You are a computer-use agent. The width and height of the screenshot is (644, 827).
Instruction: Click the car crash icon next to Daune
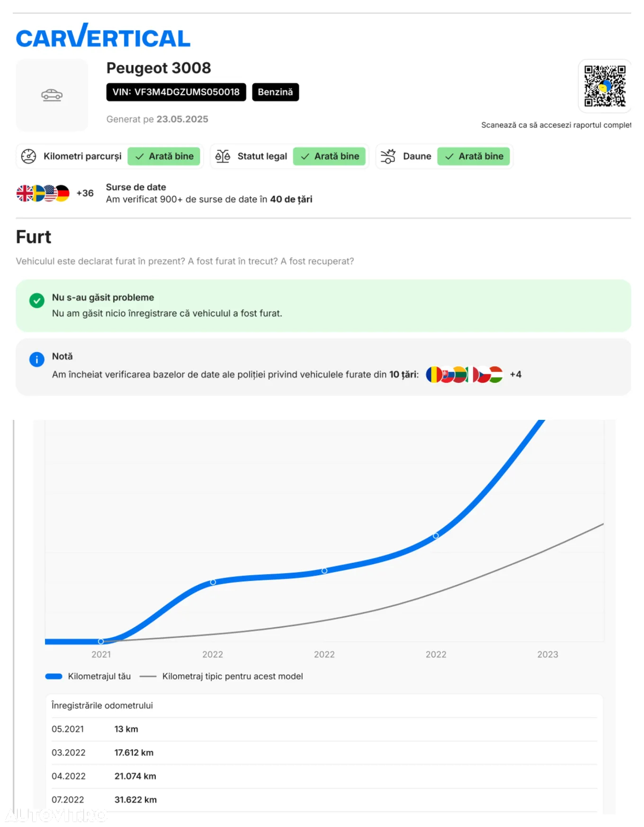pyautogui.click(x=388, y=156)
